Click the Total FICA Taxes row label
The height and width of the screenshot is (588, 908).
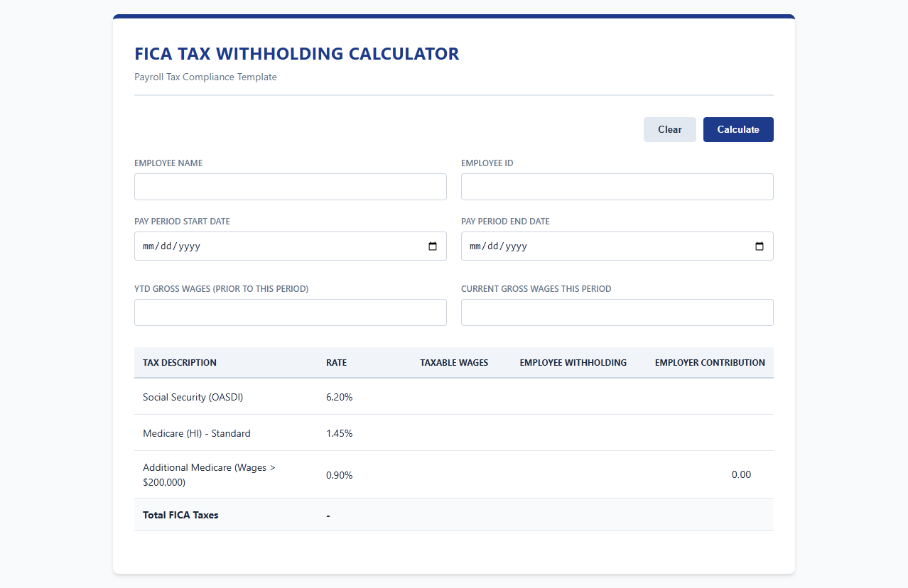pos(180,515)
